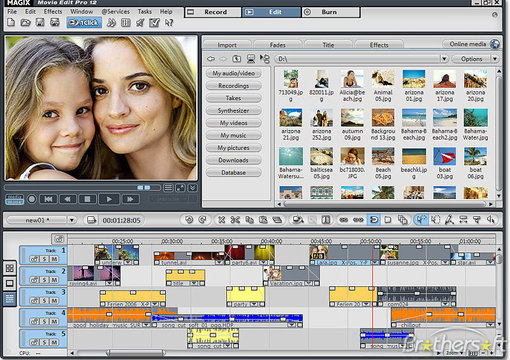Viewport: 510px width, 360px height.
Task: Open the Recordings folder button
Action: tap(233, 86)
